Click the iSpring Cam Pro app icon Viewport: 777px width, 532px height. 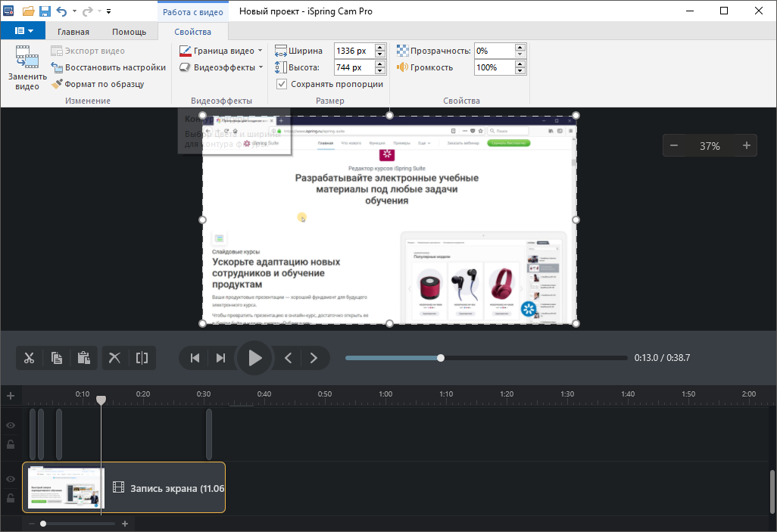[8, 11]
